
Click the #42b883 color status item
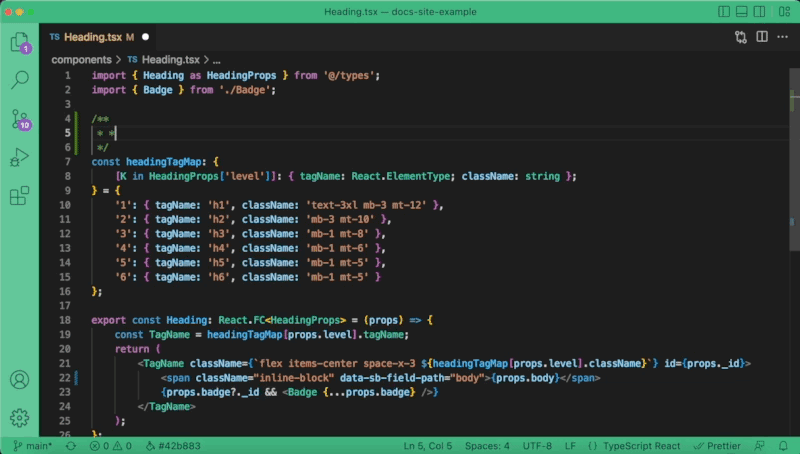click(x=173, y=446)
